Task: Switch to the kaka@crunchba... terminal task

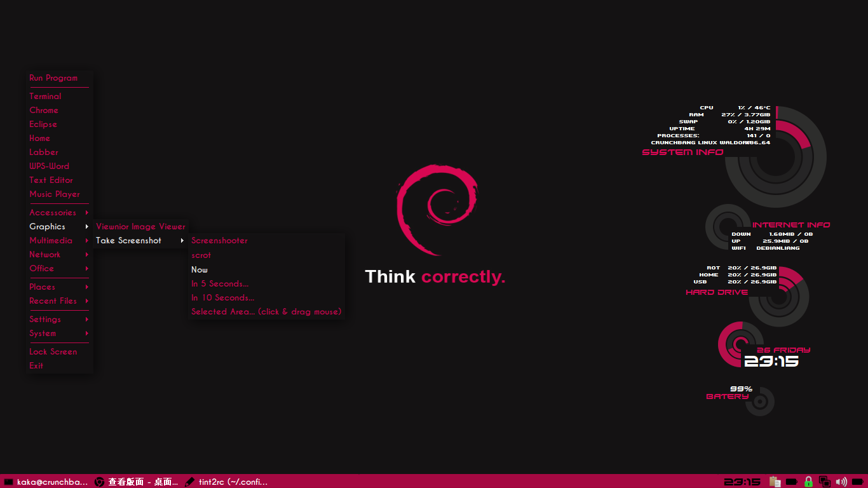Action: pos(46,482)
